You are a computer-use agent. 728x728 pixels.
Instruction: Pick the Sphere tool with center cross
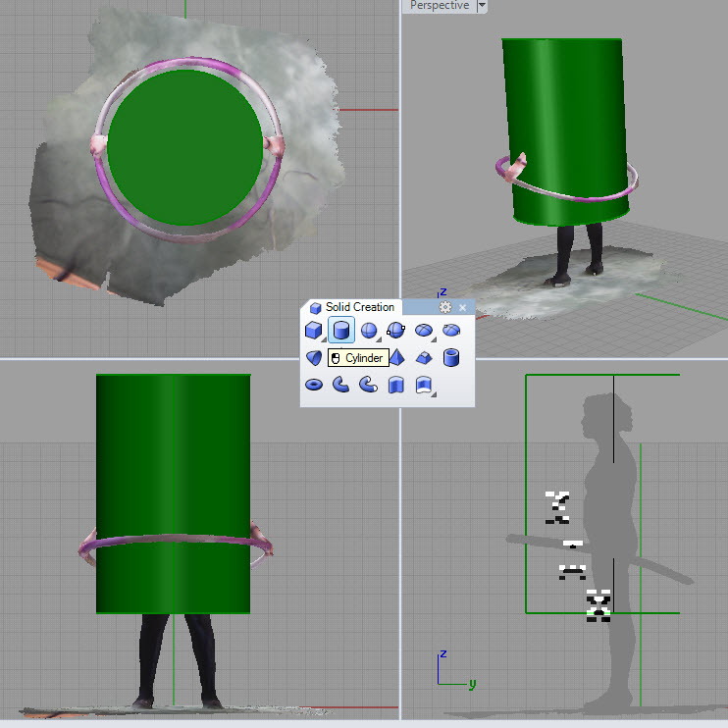tap(369, 331)
